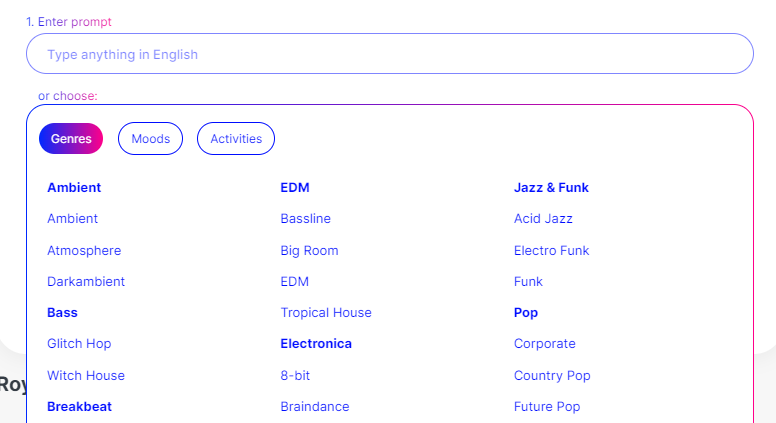Viewport: 776px width, 423px height.
Task: Choose the Country Pop genre
Action: coord(552,375)
